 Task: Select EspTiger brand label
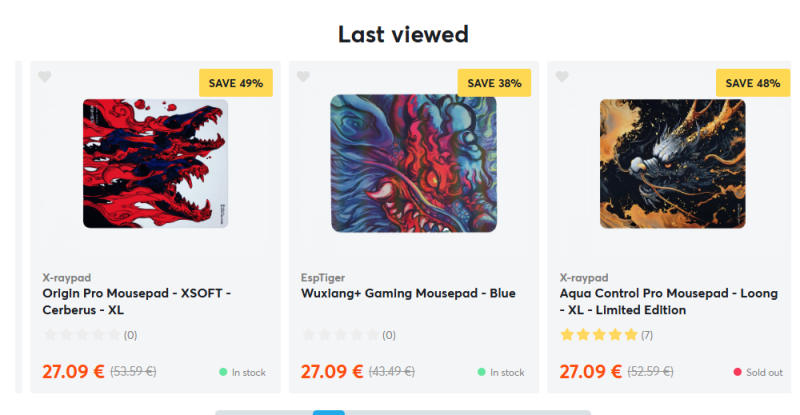(323, 278)
